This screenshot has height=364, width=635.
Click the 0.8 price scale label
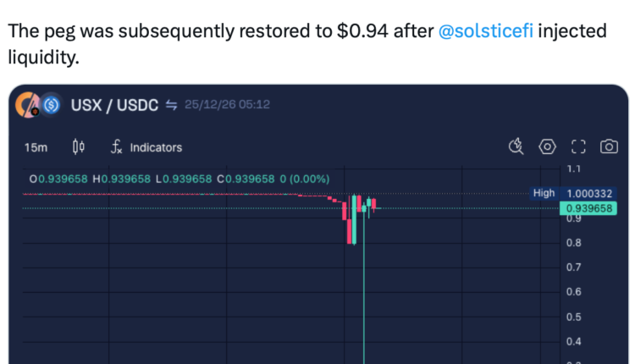click(x=572, y=243)
